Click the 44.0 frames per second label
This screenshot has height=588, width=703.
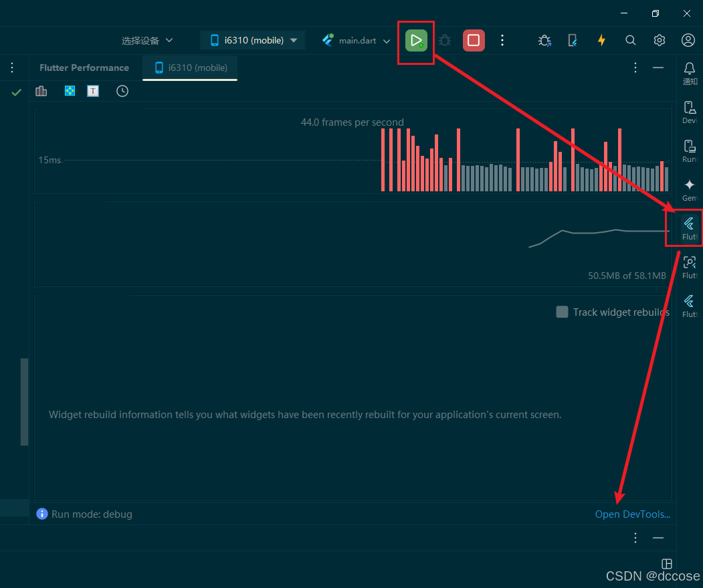click(353, 122)
